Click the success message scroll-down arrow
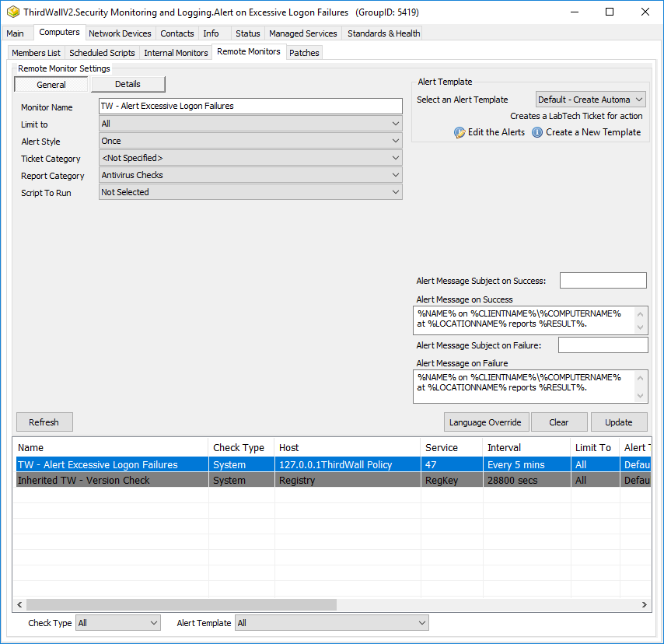Viewport: 664px width, 644px height. tap(641, 327)
